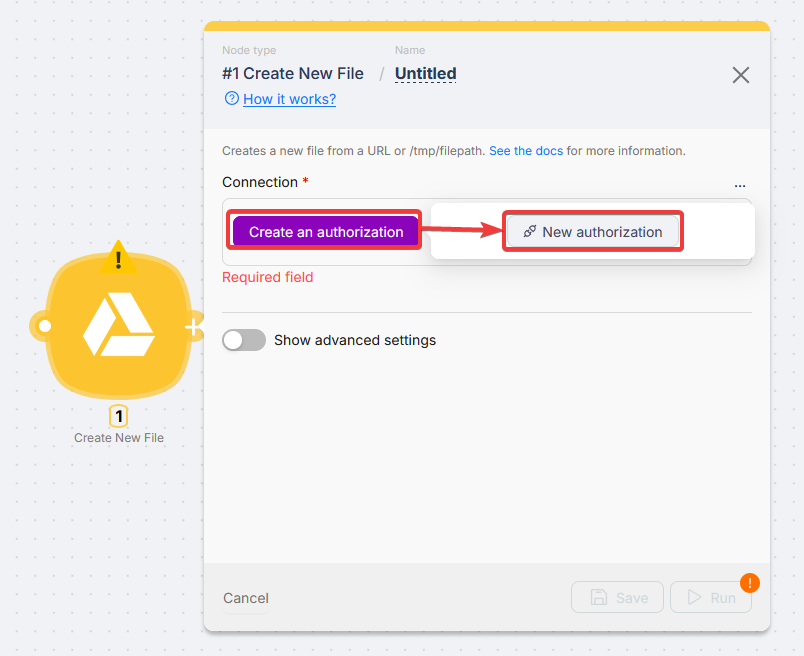Click the plus connector on node's right
The image size is (804, 656).
tap(193, 327)
